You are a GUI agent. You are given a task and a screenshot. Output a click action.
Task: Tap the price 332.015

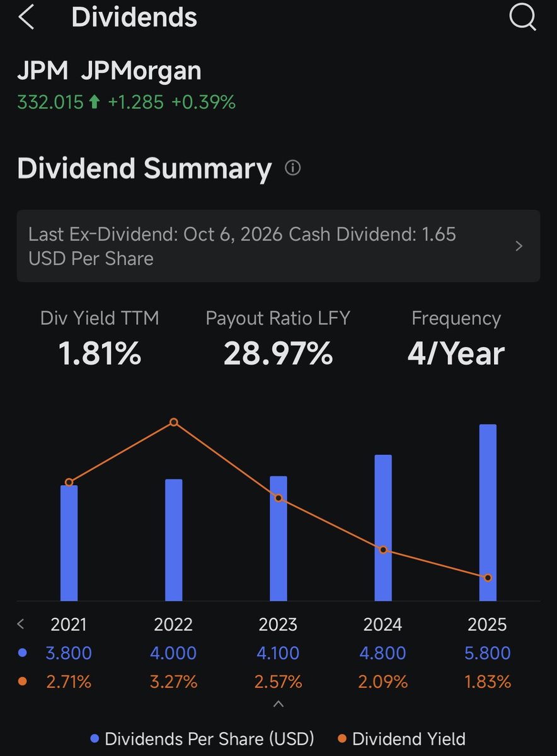[50, 102]
